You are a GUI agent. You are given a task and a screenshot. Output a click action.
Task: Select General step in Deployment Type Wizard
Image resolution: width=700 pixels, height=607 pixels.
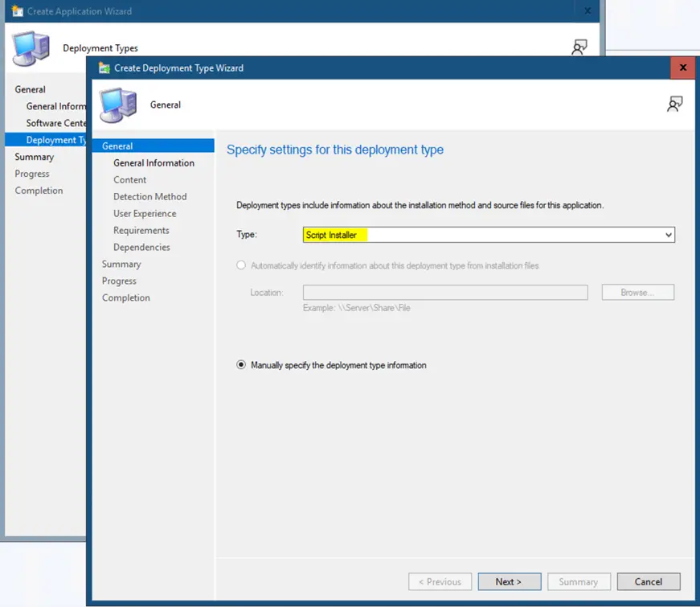pyautogui.click(x=154, y=146)
